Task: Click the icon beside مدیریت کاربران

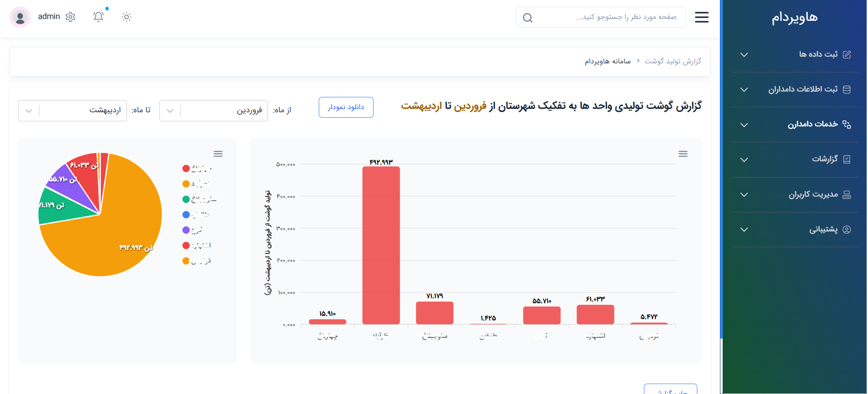Action: 847,195
